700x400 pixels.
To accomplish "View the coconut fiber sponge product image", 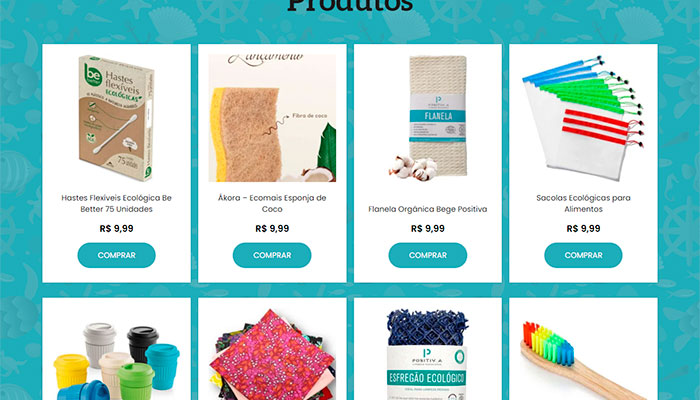I will click(x=272, y=118).
